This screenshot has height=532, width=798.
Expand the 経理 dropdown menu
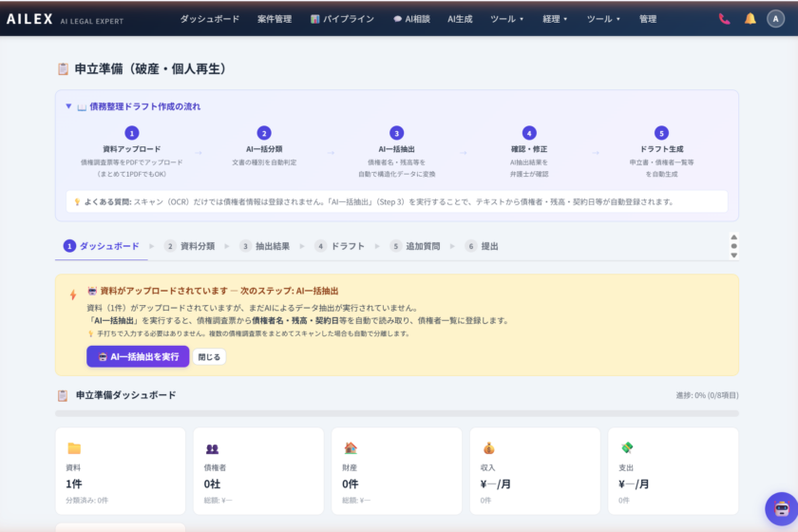[555, 19]
